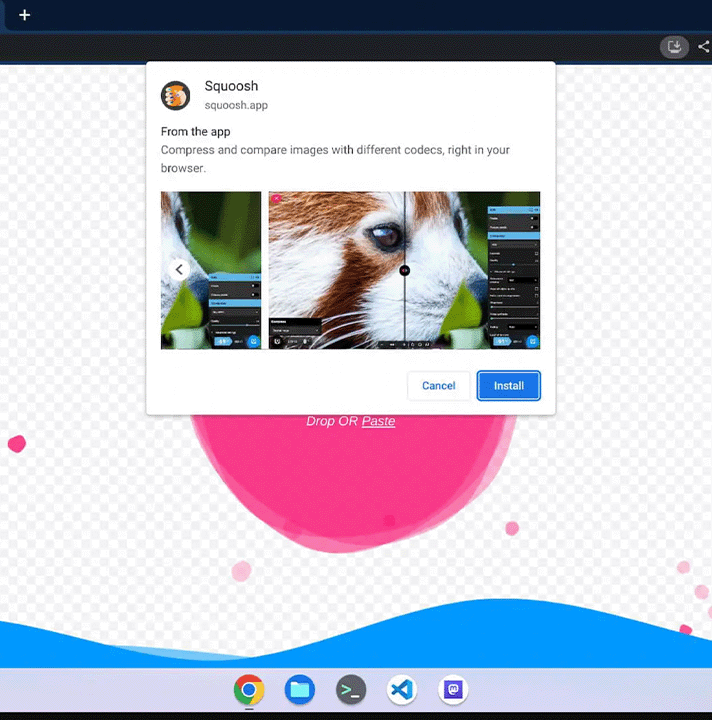Open Visual Studio Code from the shelf

click(402, 689)
